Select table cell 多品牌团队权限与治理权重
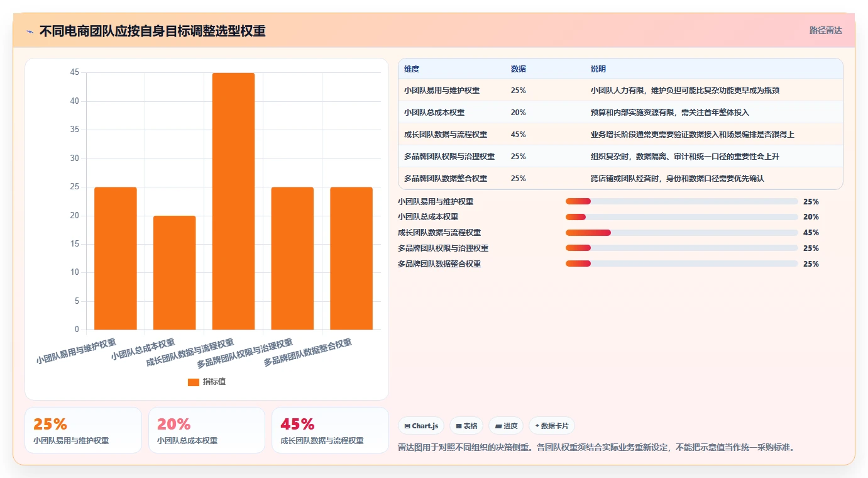The height and width of the screenshot is (478, 868). 449,157
